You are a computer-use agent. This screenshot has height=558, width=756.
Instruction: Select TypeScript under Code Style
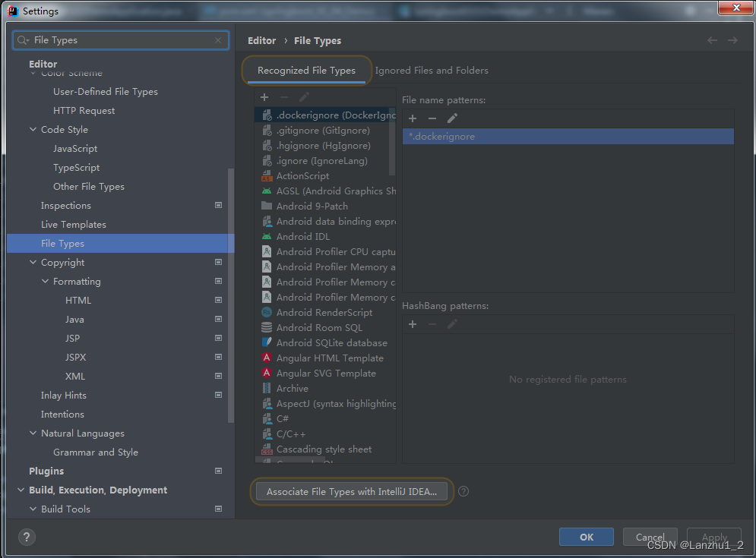[x=76, y=168]
